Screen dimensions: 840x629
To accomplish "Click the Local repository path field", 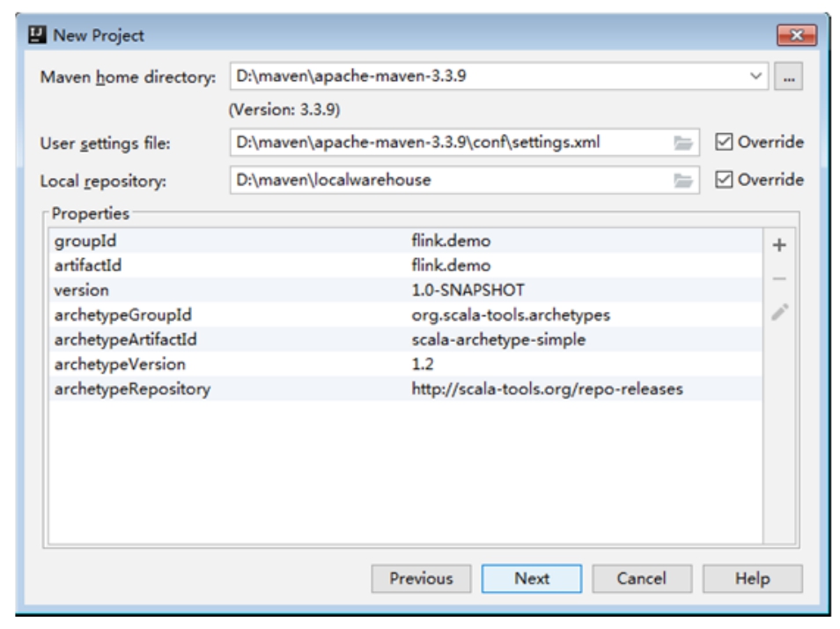I will (449, 180).
